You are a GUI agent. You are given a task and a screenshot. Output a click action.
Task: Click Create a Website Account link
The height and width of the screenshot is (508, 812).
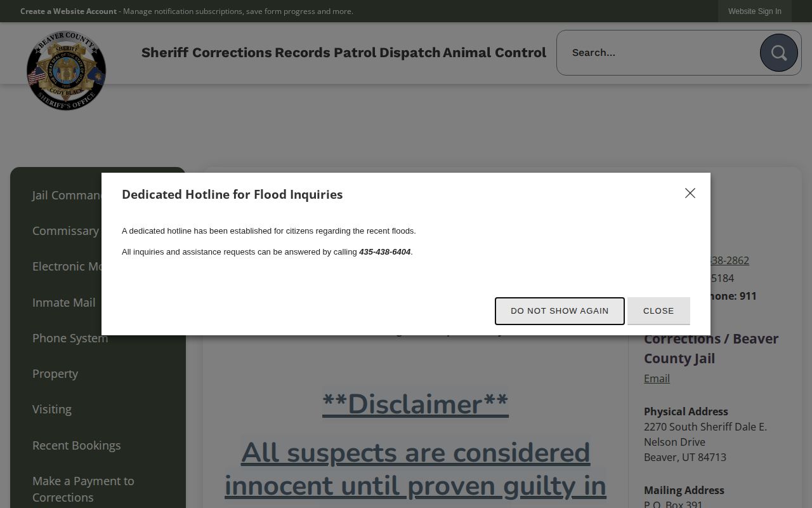coord(69,11)
